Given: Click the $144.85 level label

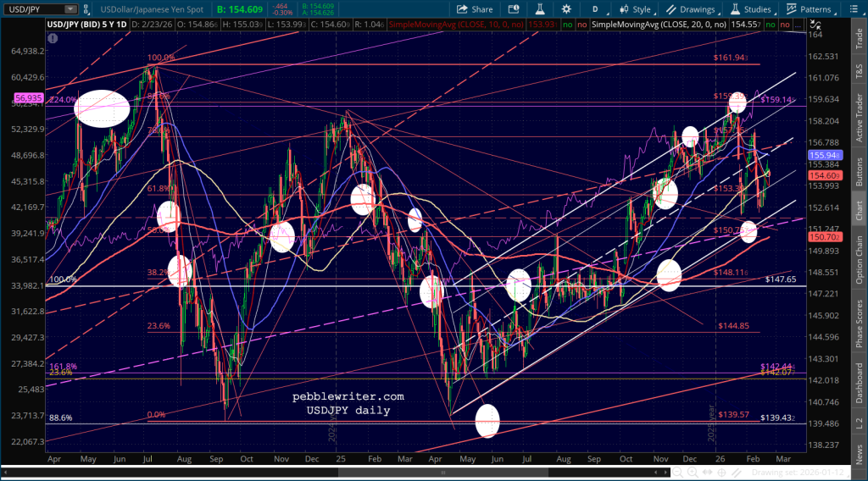Looking at the screenshot, I should click(733, 326).
